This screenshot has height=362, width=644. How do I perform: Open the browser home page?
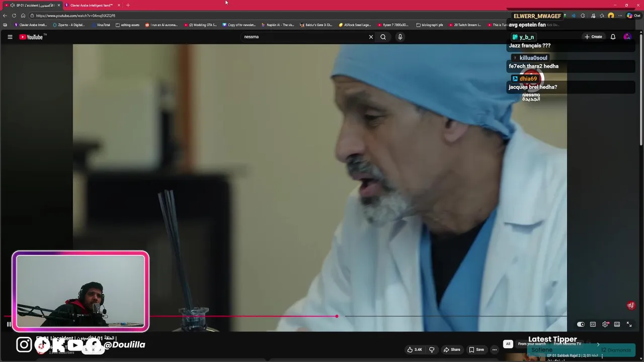coord(23,16)
